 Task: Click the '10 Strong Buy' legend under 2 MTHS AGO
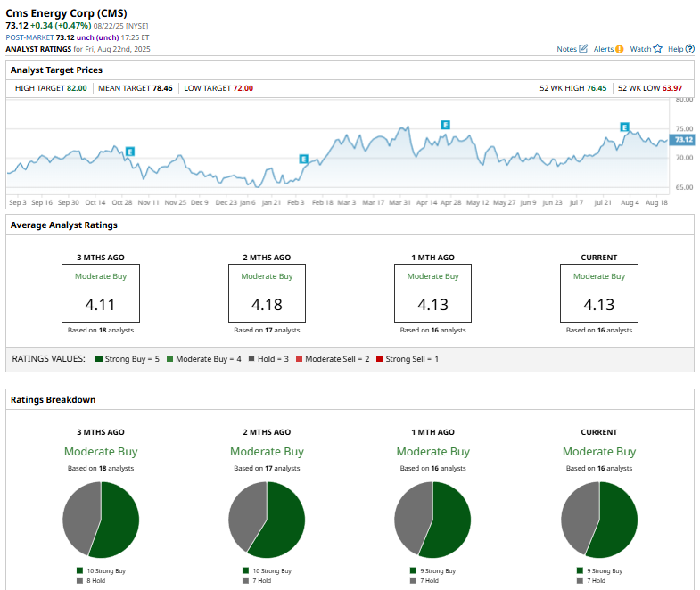pyautogui.click(x=267, y=570)
